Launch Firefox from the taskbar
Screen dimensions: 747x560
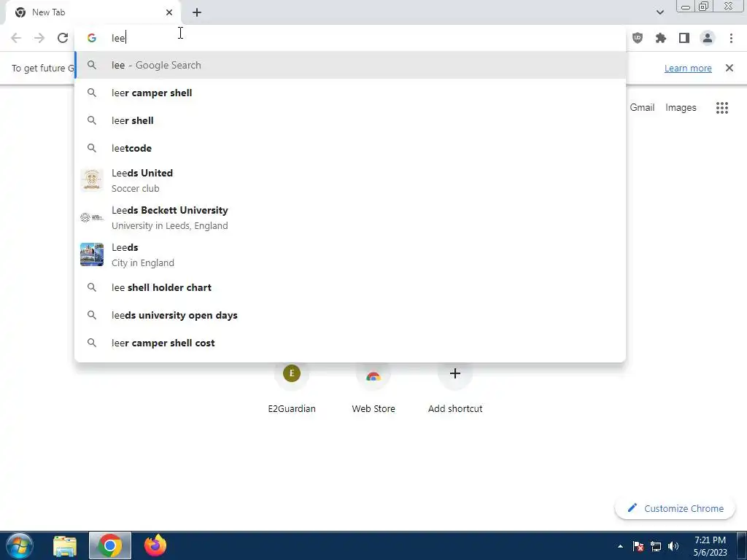(x=155, y=545)
